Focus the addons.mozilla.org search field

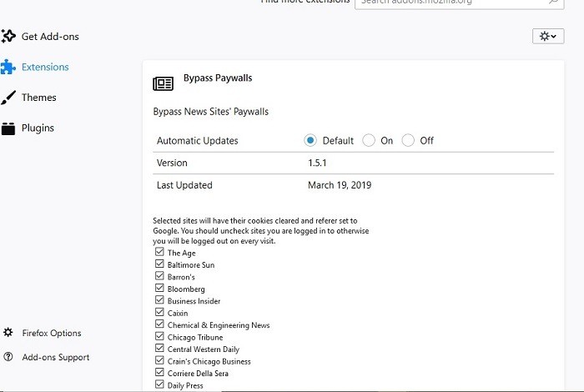click(x=459, y=3)
